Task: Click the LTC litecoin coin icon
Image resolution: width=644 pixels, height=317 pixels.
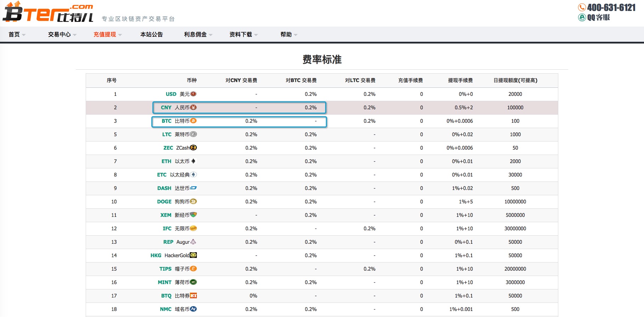Action: tap(193, 134)
